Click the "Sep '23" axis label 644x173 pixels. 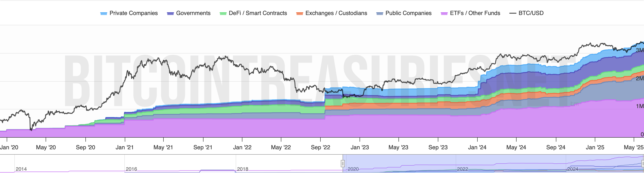click(438, 147)
